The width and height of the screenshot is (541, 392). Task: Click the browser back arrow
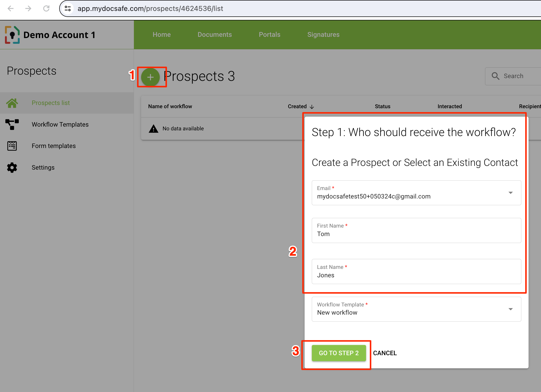(11, 9)
